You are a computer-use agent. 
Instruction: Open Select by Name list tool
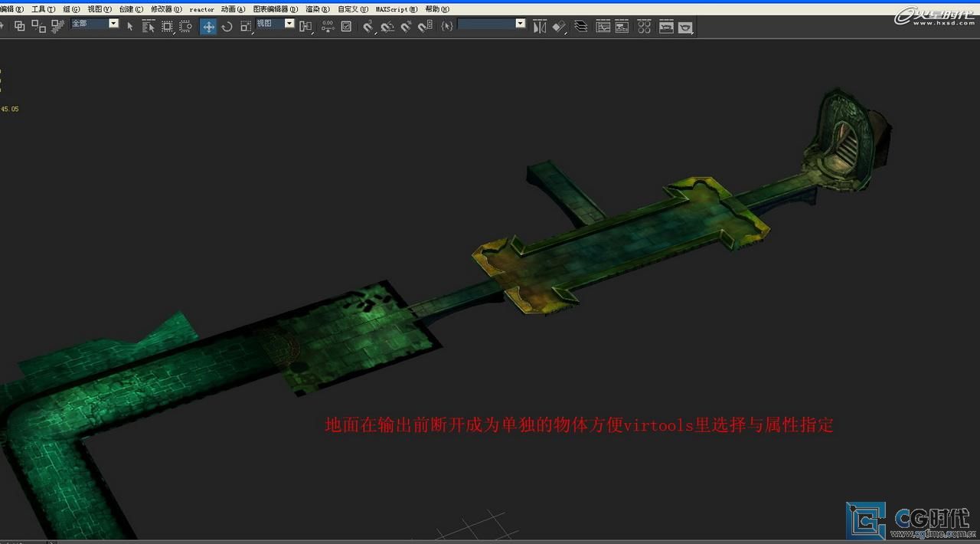tap(149, 26)
